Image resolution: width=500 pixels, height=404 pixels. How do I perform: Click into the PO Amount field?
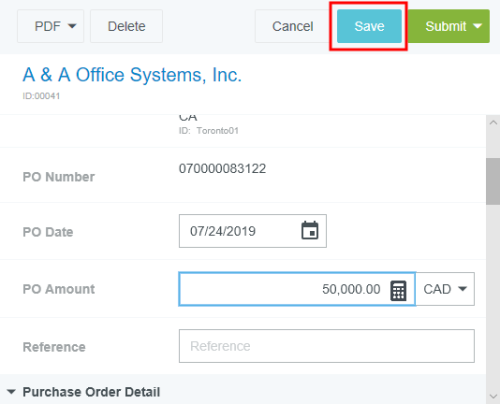click(x=297, y=289)
